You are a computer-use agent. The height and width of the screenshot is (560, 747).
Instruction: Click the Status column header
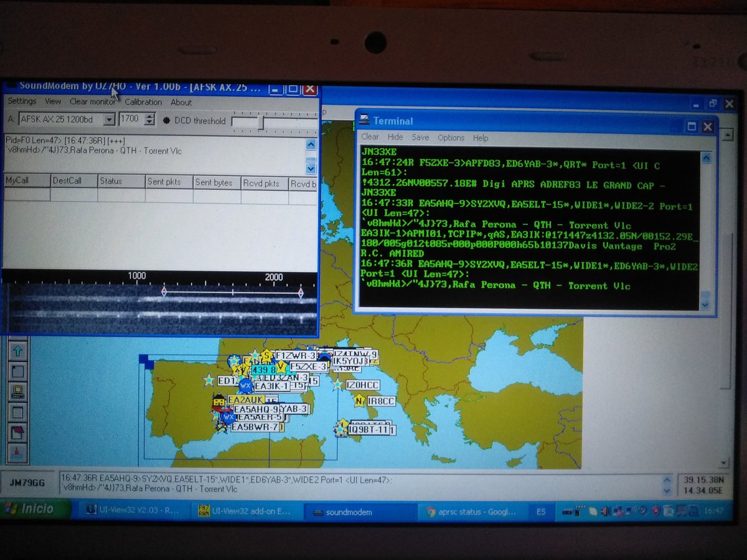121,181
